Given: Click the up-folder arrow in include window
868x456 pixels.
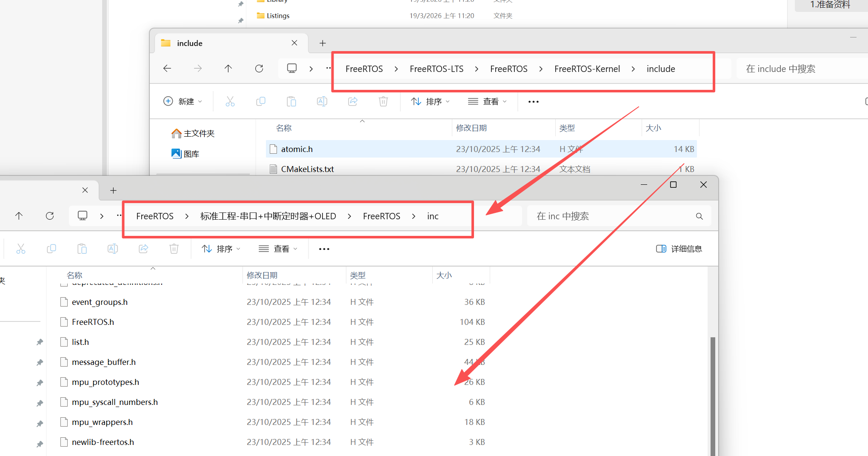Looking at the screenshot, I should [x=228, y=69].
